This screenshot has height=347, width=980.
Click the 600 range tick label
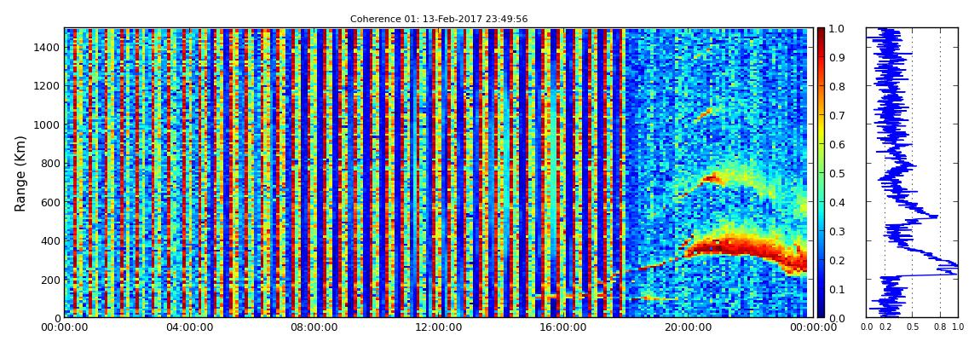tap(50, 202)
